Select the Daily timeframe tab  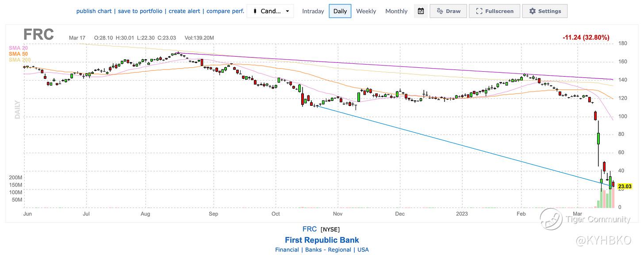[340, 11]
